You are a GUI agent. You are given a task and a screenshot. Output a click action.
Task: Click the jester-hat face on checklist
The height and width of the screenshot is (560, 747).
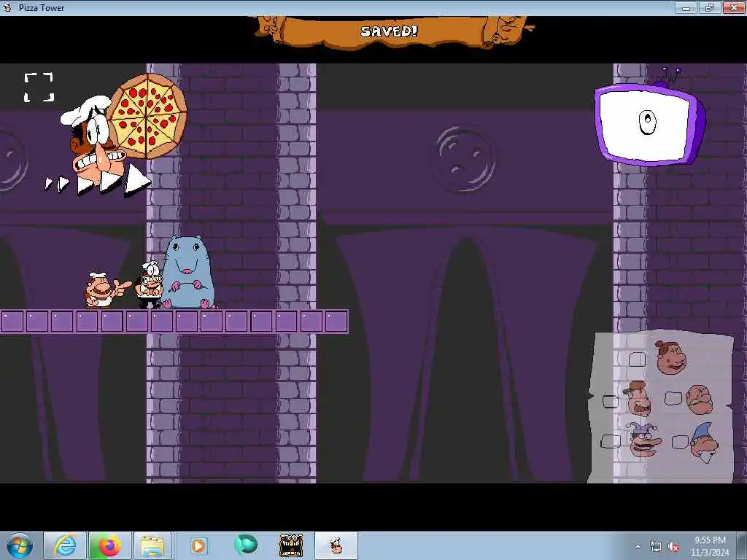pos(643,440)
